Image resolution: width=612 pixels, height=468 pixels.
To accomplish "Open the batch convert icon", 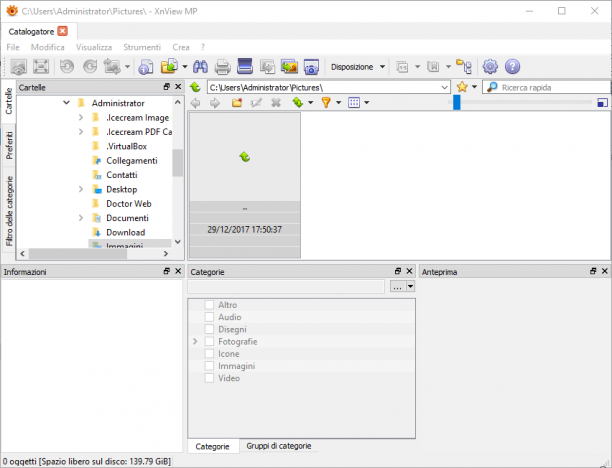I will point(267,67).
